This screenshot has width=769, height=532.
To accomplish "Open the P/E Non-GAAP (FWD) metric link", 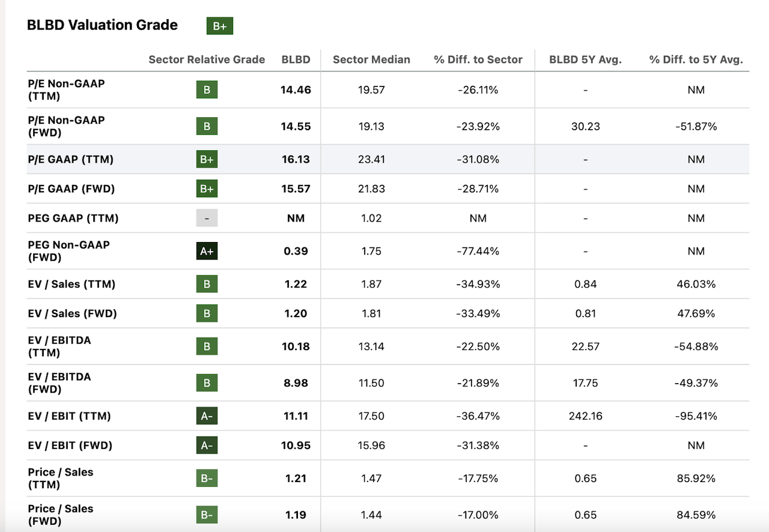I will pos(66,127).
